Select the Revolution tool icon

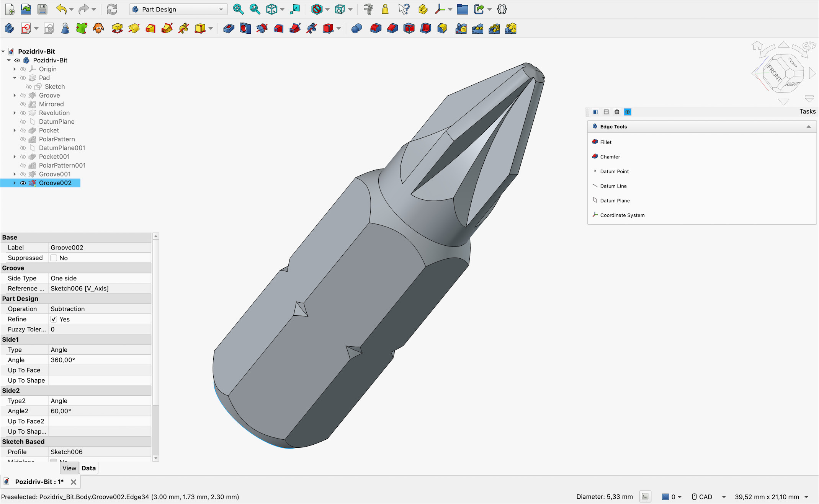click(134, 29)
